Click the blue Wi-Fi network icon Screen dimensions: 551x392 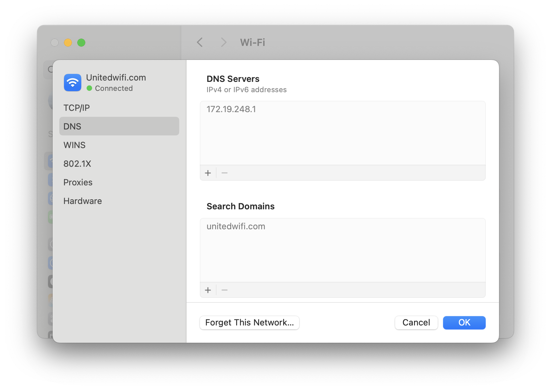(x=73, y=83)
